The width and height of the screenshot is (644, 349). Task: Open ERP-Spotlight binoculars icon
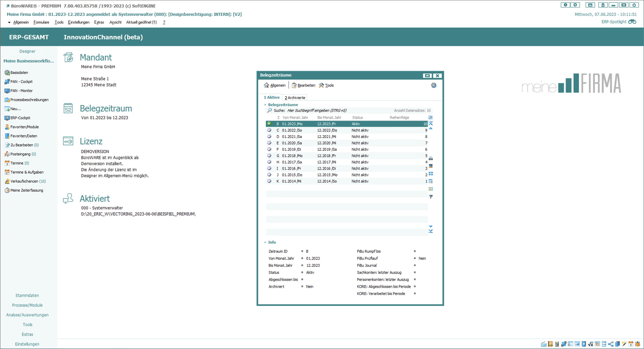click(x=632, y=22)
